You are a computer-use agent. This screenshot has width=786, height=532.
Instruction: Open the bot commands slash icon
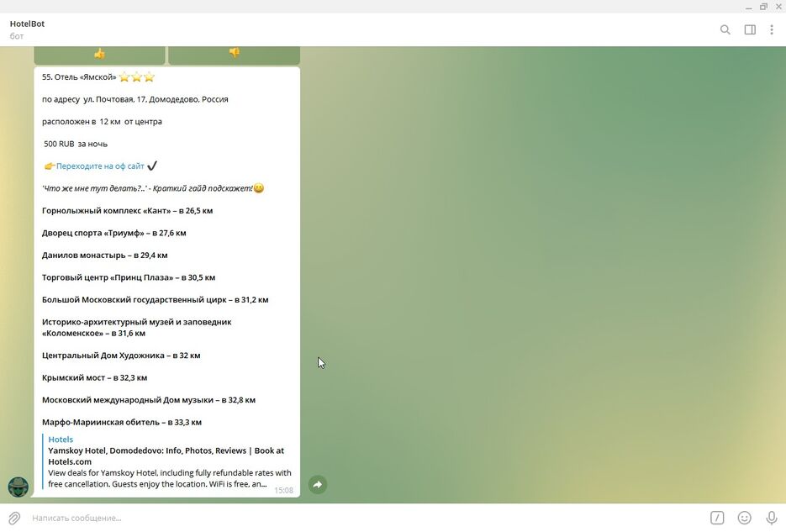717,518
